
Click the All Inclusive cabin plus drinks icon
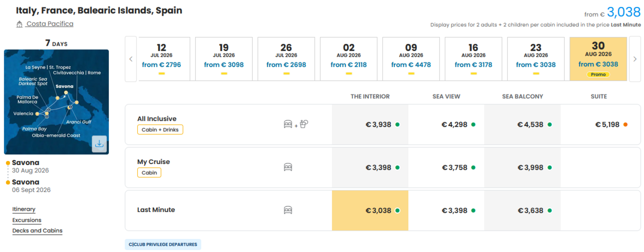point(296,124)
